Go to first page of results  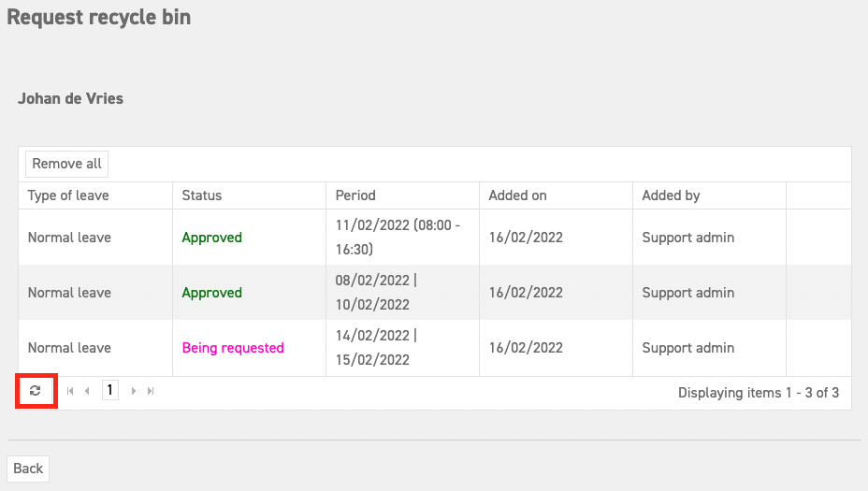pos(70,391)
